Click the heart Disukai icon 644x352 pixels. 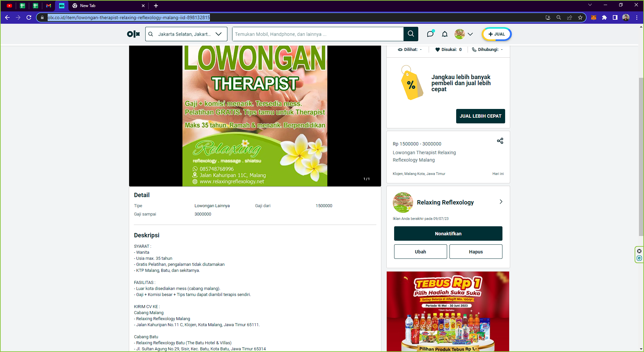(x=437, y=50)
